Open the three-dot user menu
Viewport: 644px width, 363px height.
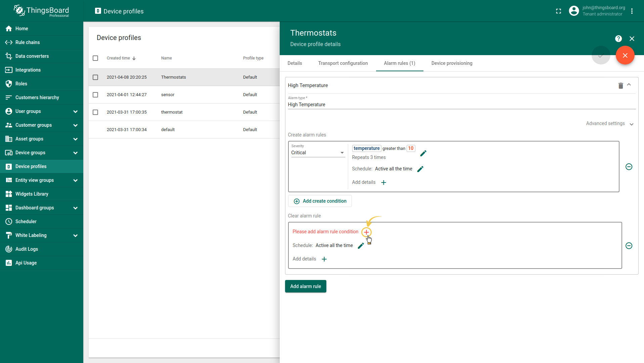coord(632,11)
